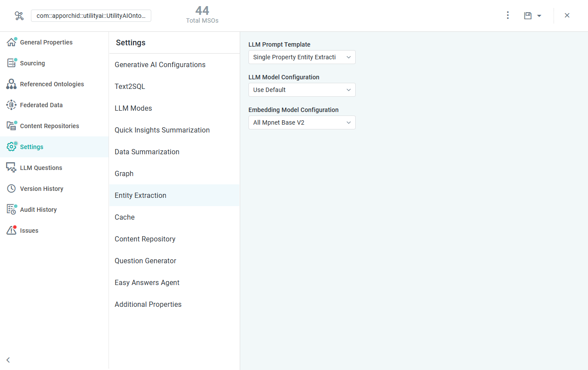Click the Referenced Ontologies hierarchy icon

pos(11,84)
